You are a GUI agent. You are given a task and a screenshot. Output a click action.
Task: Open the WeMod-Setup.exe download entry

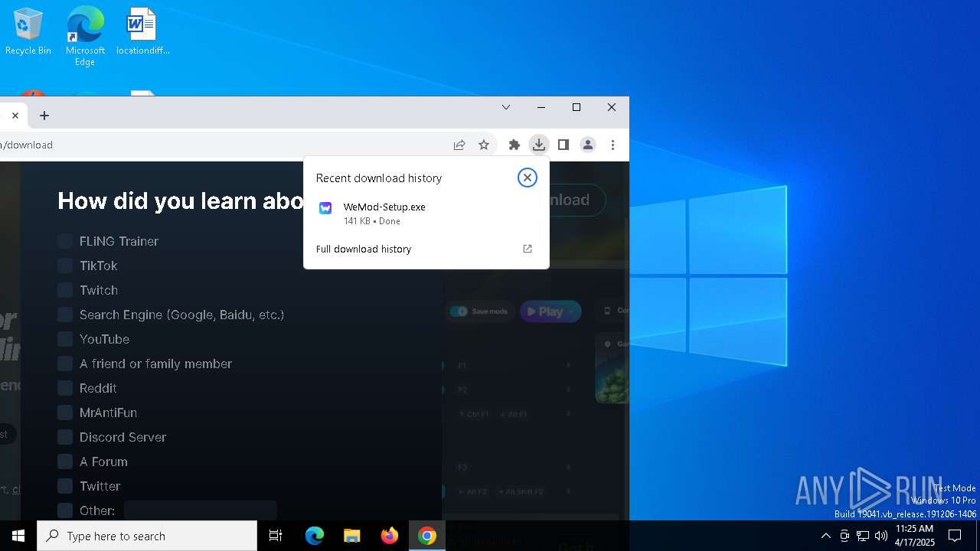426,214
